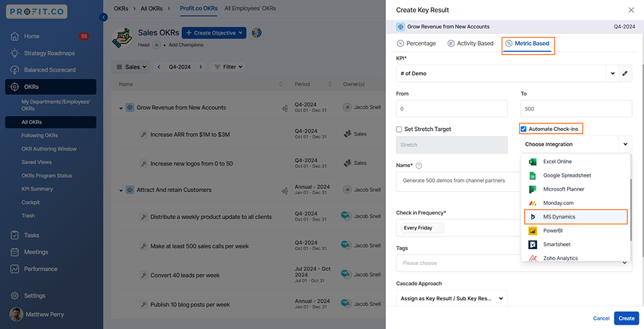The height and width of the screenshot is (329, 644).
Task: Enable Set Stretch Target checkbox
Action: pos(399,129)
